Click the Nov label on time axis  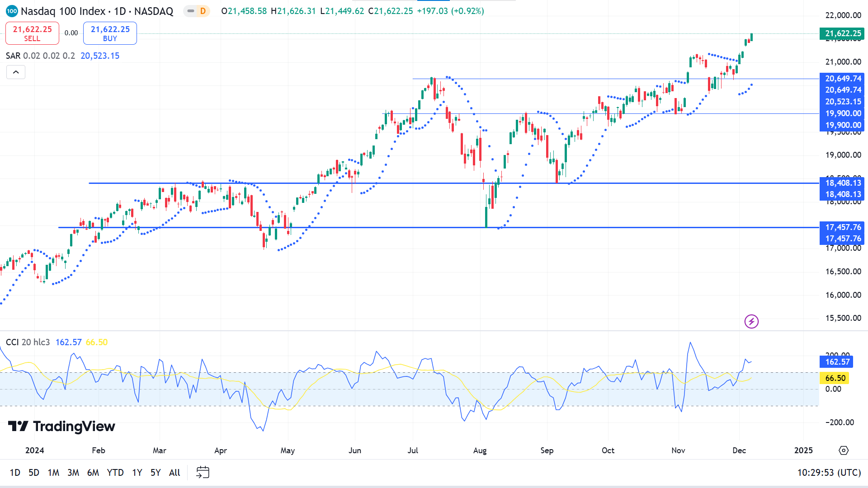678,450
